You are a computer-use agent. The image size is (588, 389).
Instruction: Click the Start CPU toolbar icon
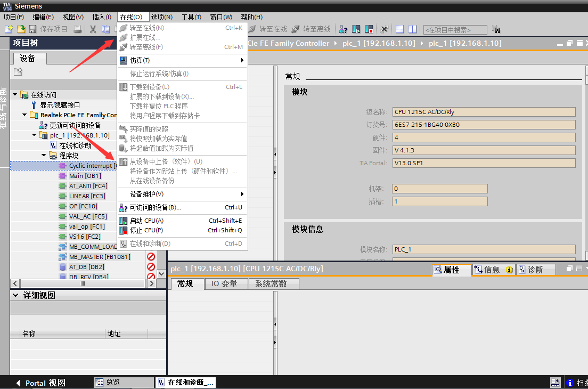pyautogui.click(x=356, y=29)
